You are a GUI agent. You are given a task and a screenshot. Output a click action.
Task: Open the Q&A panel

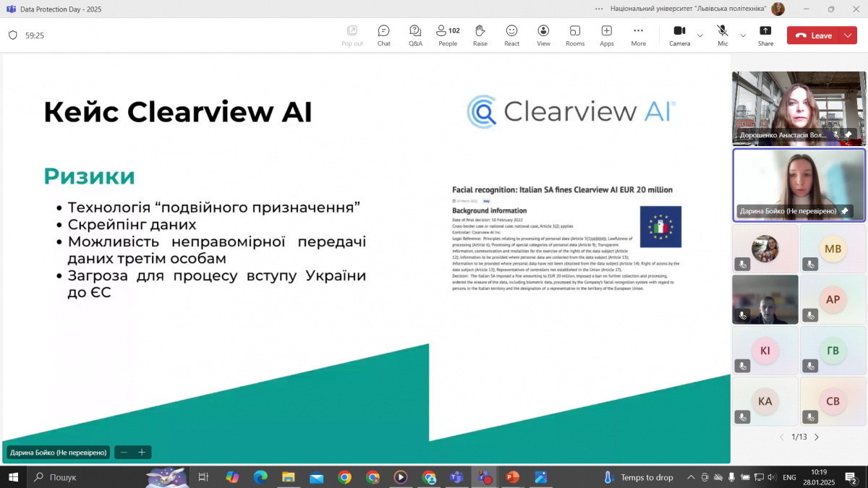coord(415,35)
